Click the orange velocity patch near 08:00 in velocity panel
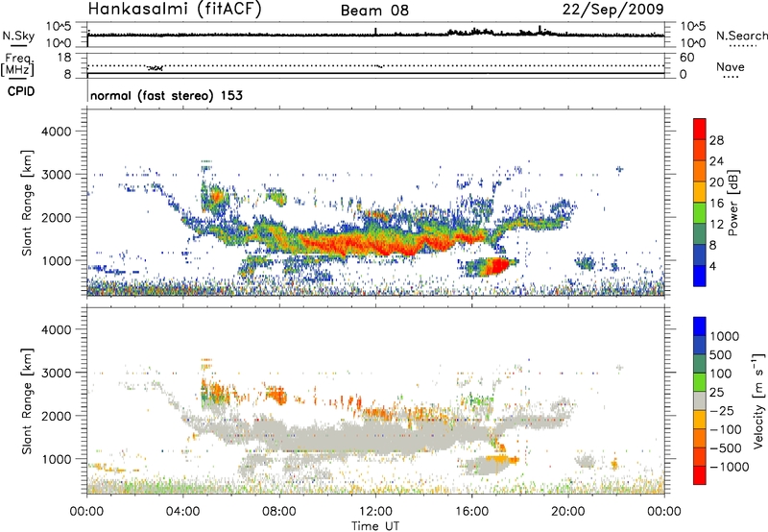The width and height of the screenshot is (768, 532). click(x=276, y=395)
